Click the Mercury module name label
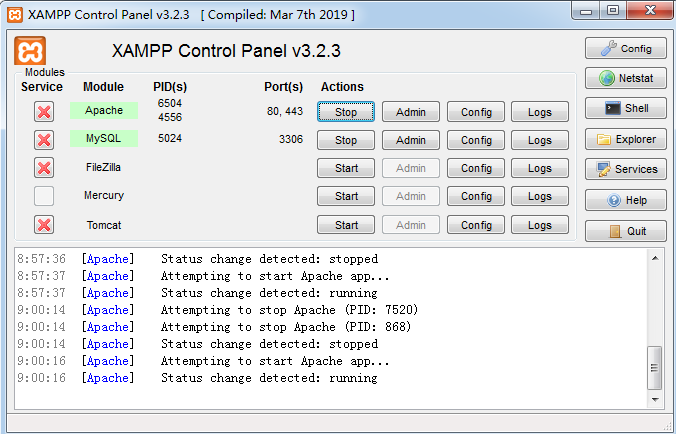676x434 pixels. 104,195
